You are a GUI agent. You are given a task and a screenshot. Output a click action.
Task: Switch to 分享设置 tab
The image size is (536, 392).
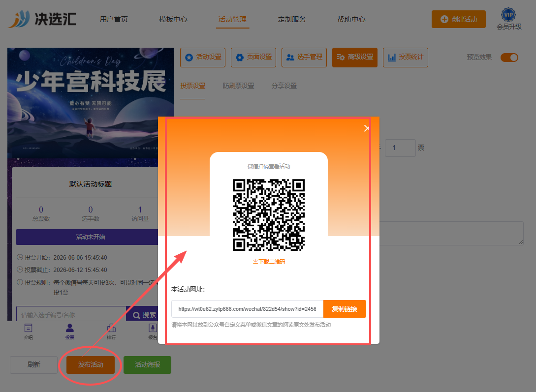[x=284, y=86]
